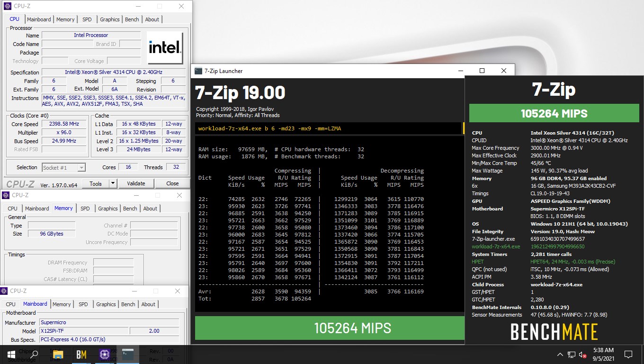Click the BenchMate logo in the results panel
Viewport: 644px width, 364px height.
click(554, 332)
